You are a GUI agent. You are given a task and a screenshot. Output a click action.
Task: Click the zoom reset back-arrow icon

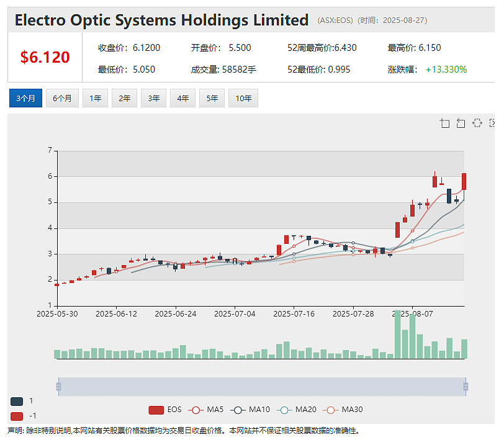click(461, 123)
